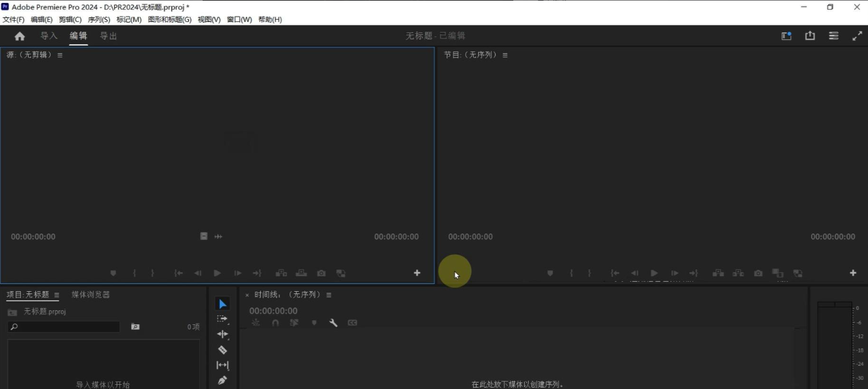Select the Razor tool

click(x=222, y=350)
